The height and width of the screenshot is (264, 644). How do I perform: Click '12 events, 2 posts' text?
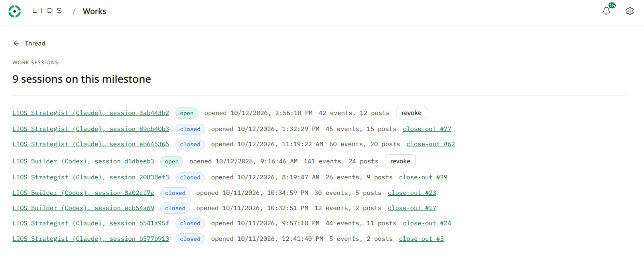pos(348,208)
